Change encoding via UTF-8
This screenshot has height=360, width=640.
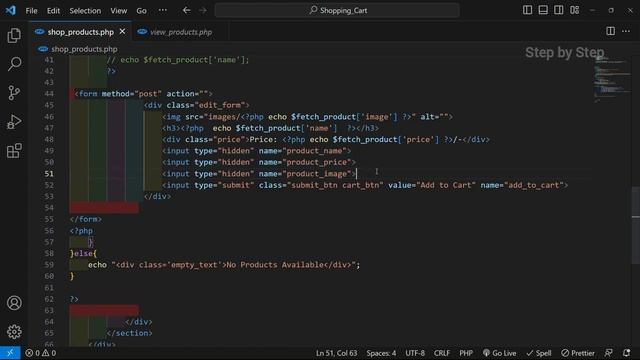coord(415,353)
